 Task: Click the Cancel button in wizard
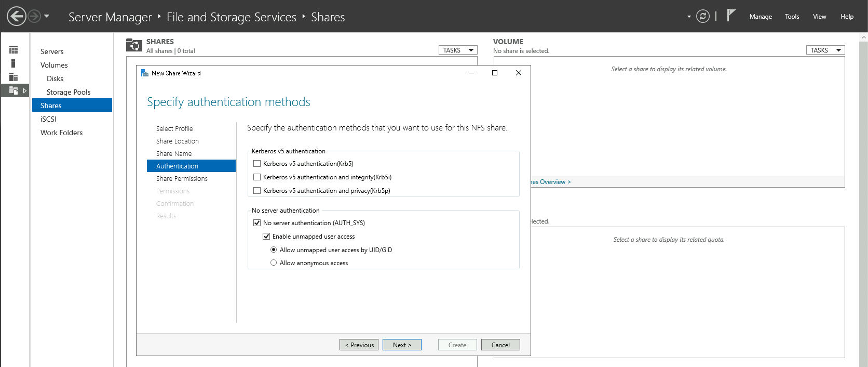[x=500, y=345]
